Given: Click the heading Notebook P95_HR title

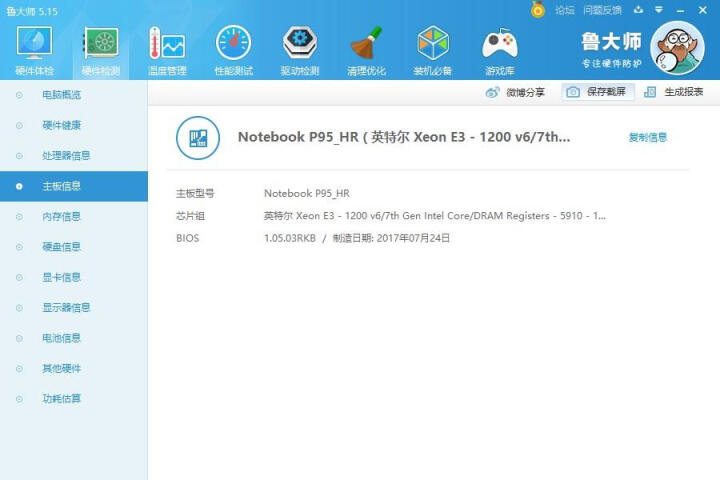Looking at the screenshot, I should click(404, 137).
